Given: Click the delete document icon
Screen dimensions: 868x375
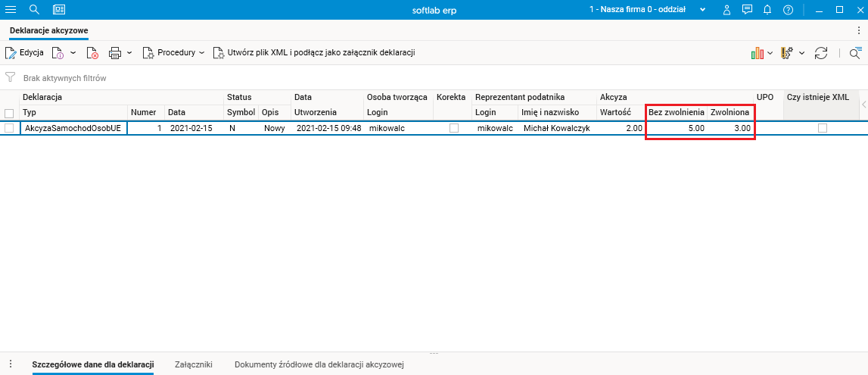Looking at the screenshot, I should 92,53.
